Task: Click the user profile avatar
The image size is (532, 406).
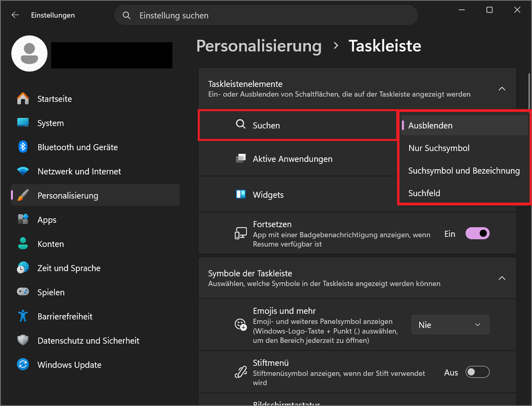Action: coord(30,54)
